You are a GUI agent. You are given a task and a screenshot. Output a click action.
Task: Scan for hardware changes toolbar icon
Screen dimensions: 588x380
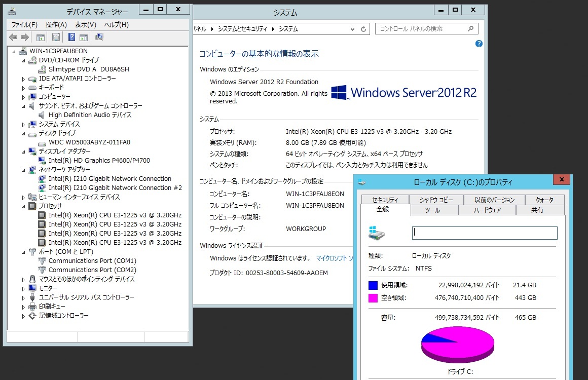(99, 36)
